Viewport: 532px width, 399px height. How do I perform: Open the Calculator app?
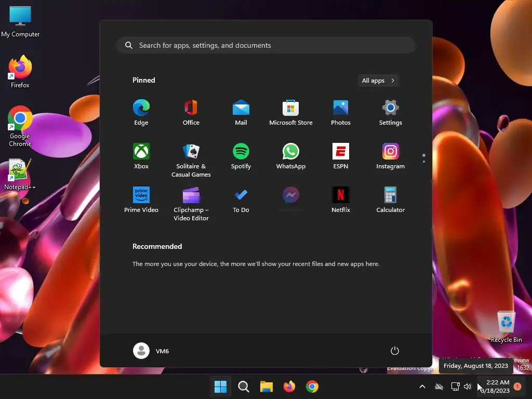click(391, 200)
